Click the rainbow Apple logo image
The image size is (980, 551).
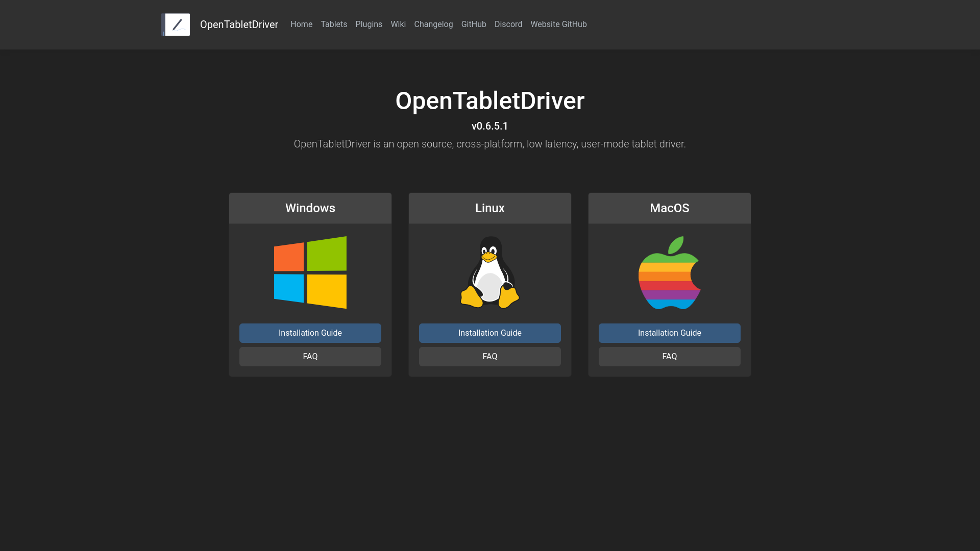(670, 272)
